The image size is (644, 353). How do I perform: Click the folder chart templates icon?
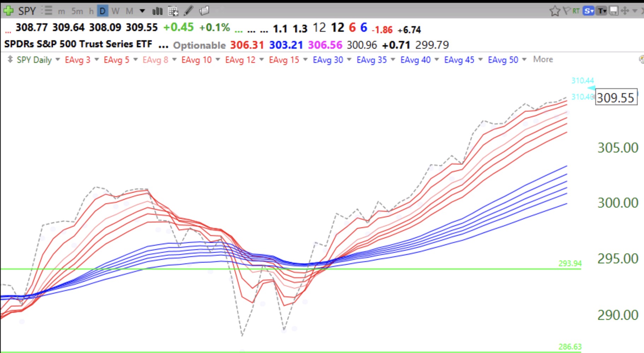(204, 11)
